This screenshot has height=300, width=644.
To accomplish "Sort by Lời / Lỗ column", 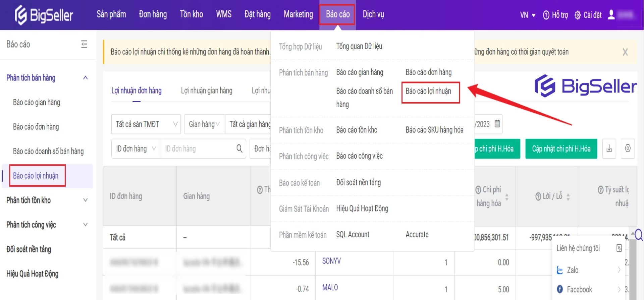I will click(568, 196).
